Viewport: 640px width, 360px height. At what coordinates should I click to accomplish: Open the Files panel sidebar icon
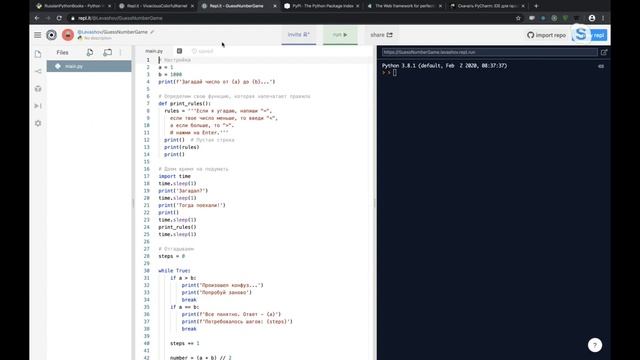38,54
